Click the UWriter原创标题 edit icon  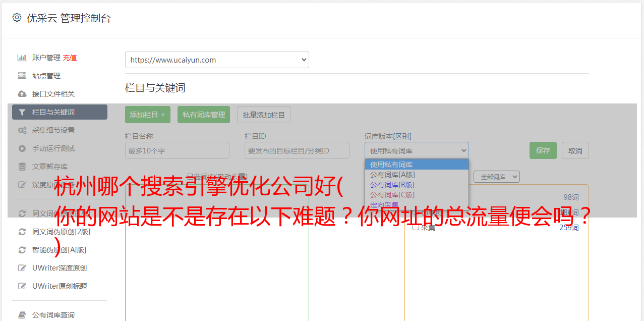point(22,286)
